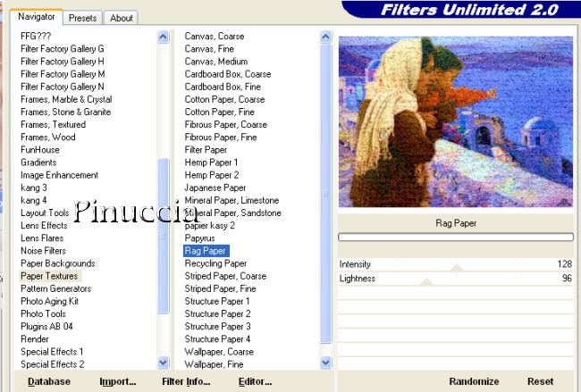Select Recycling Paper filter
Viewport: 581px width, 392px height.
click(215, 263)
